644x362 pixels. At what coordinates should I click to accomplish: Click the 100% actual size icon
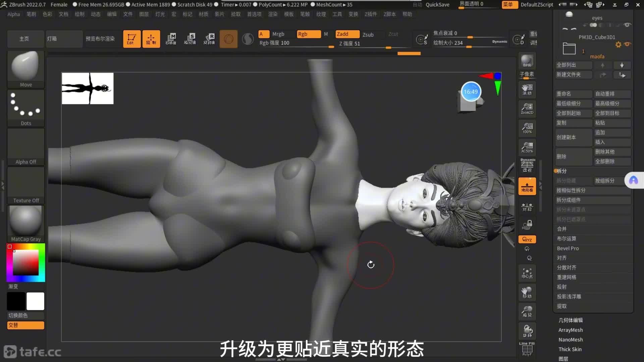[527, 128]
